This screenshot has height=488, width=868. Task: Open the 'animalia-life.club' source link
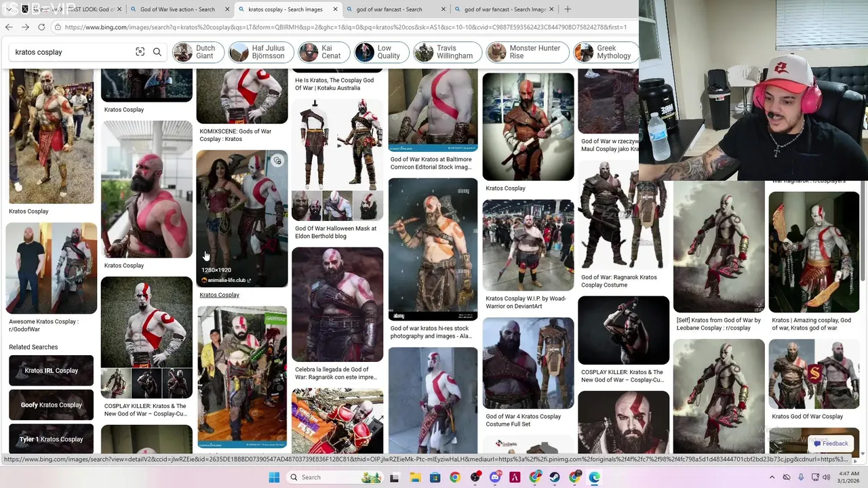click(226, 280)
